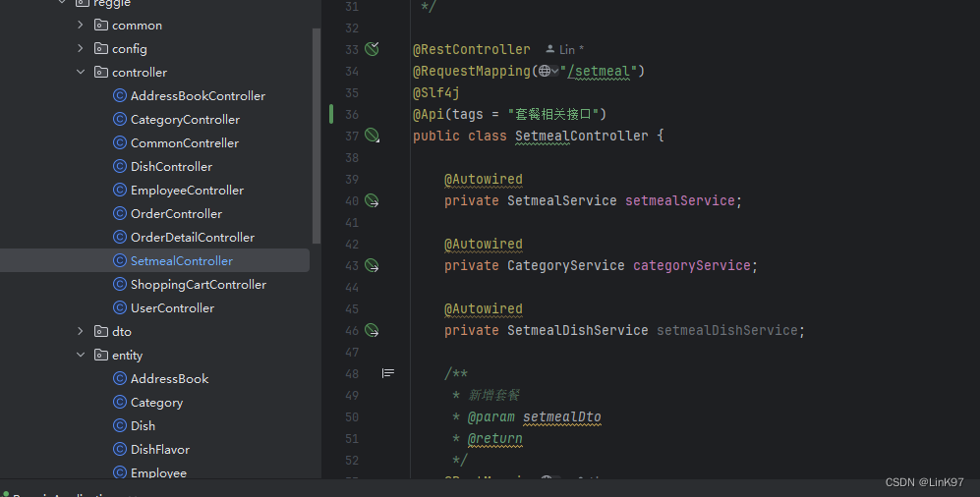Image resolution: width=980 pixels, height=497 pixels.
Task: Click autowired gutter icon for setmealDishService
Action: 372,330
